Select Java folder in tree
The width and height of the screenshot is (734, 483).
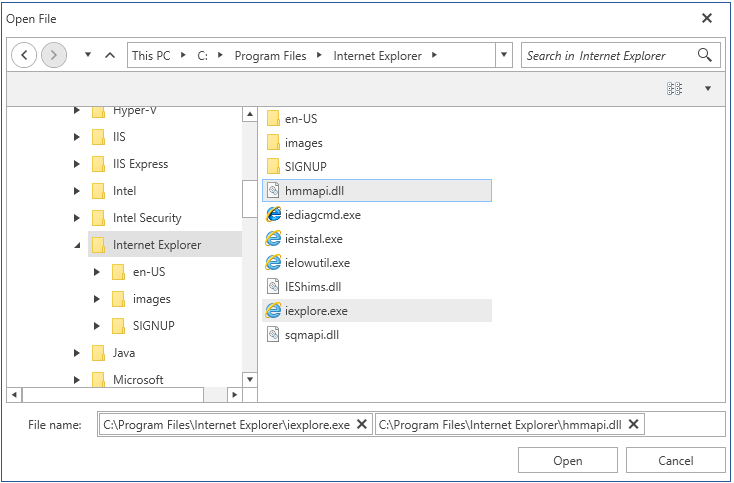tap(124, 353)
